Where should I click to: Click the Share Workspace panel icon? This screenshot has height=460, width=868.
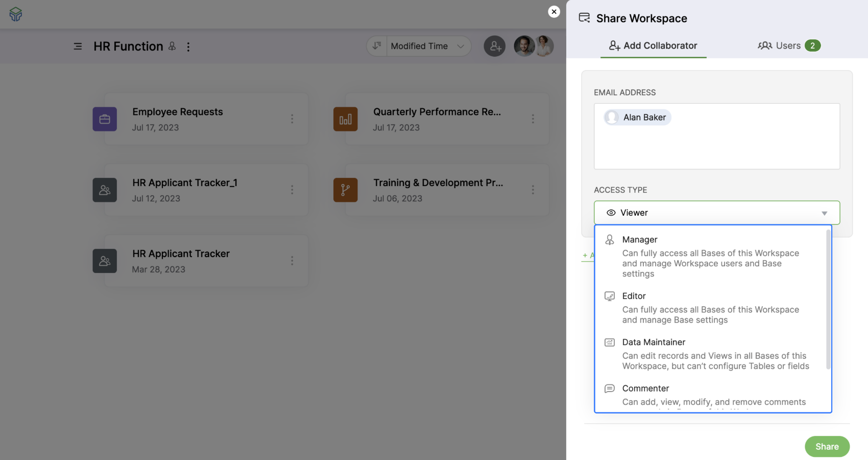(x=584, y=17)
